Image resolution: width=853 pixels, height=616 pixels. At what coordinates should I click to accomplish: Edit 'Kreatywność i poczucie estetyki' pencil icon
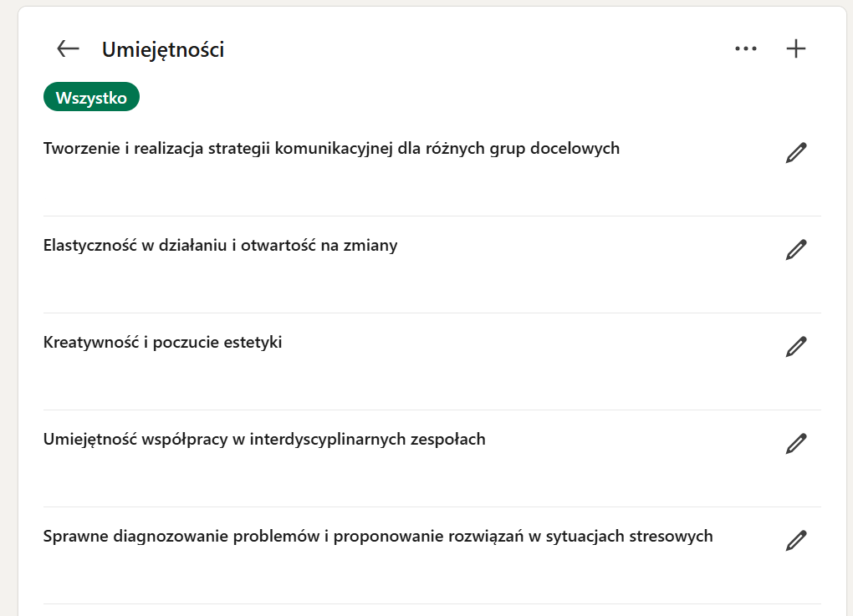coord(796,346)
